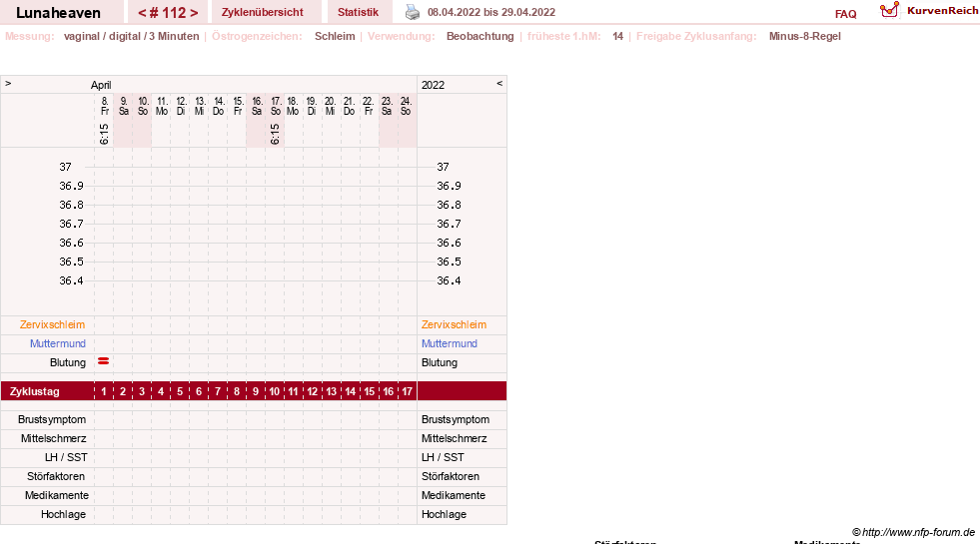980x544 pixels.
Task: Click the left Störfaktoren row label
Action: (x=56, y=476)
